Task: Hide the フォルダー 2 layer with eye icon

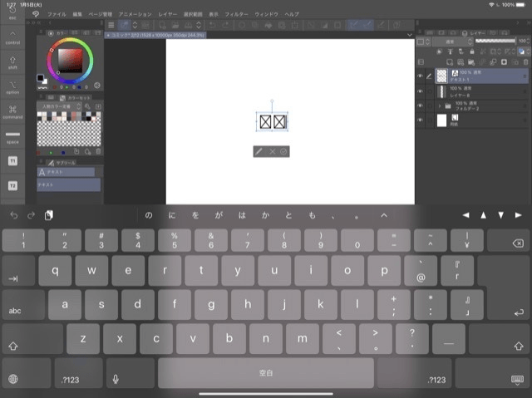Action: [x=420, y=106]
